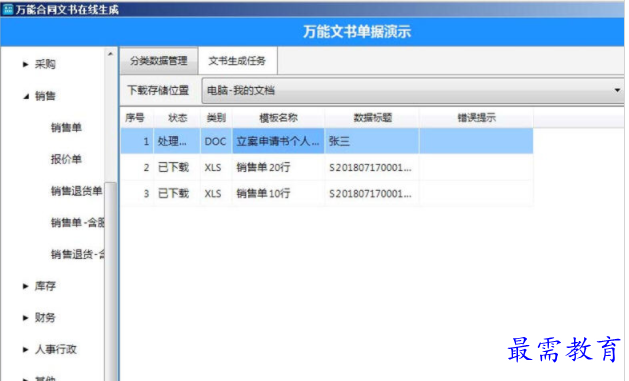Select the 处理... status cell
Viewport: 629px width, 381px height.
[177, 141]
